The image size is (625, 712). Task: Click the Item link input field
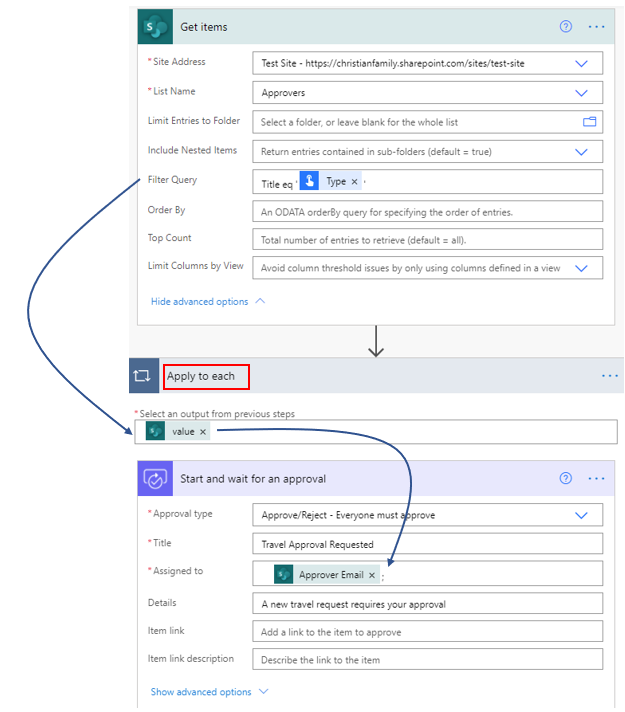pyautogui.click(x=427, y=631)
